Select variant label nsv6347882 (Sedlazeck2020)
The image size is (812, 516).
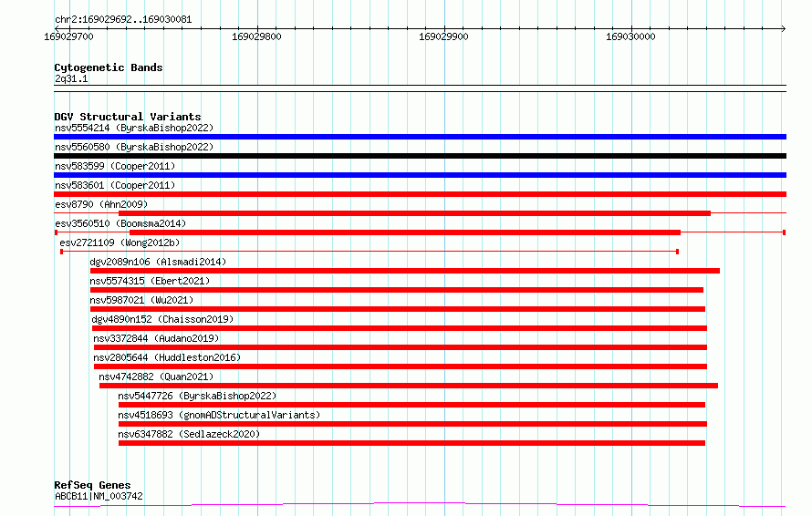(189, 434)
